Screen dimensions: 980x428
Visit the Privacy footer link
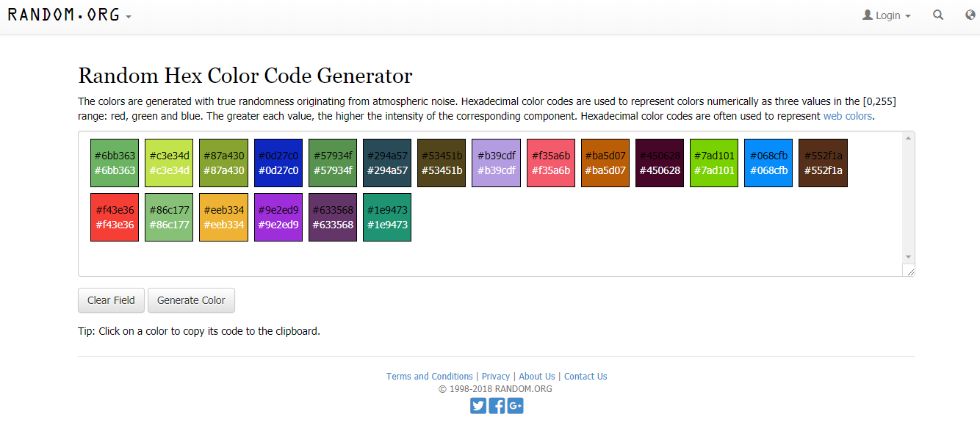(x=496, y=377)
